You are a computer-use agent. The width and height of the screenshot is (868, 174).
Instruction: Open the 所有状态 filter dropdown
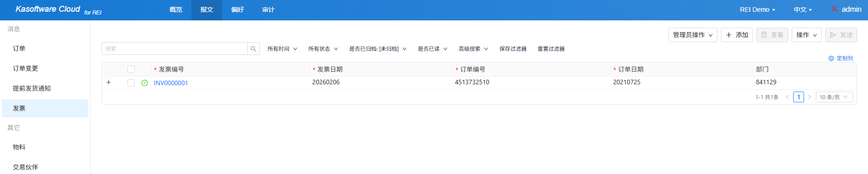tap(323, 48)
